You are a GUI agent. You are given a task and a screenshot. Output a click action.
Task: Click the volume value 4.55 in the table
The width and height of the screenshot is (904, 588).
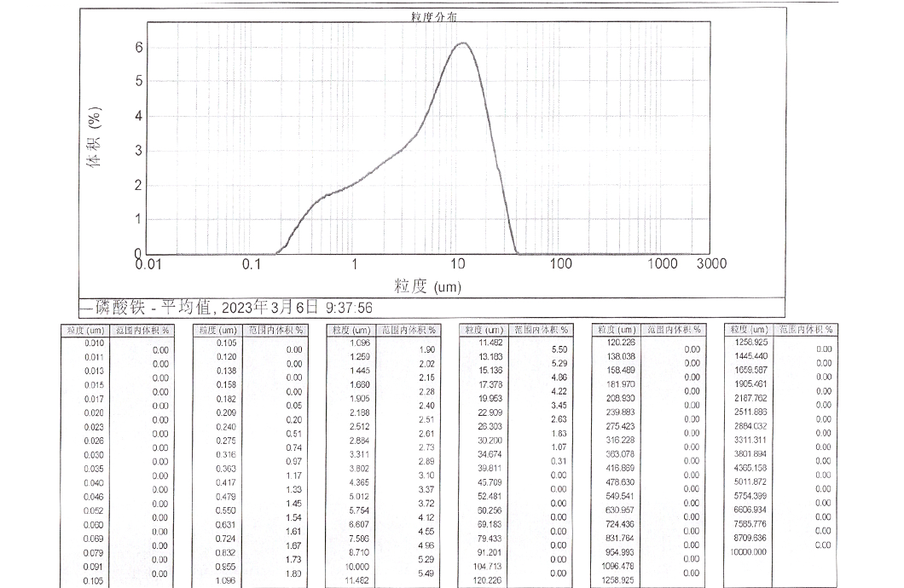point(425,531)
